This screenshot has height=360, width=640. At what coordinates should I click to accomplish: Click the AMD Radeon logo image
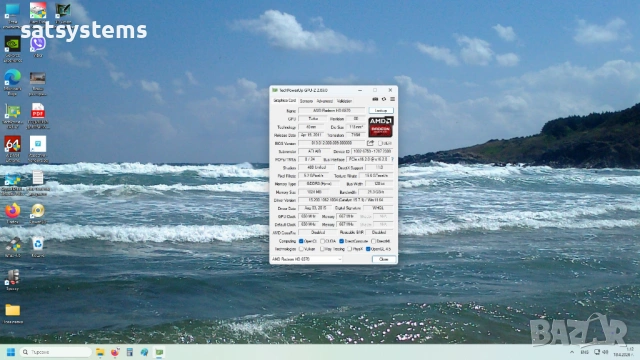pos(380,127)
